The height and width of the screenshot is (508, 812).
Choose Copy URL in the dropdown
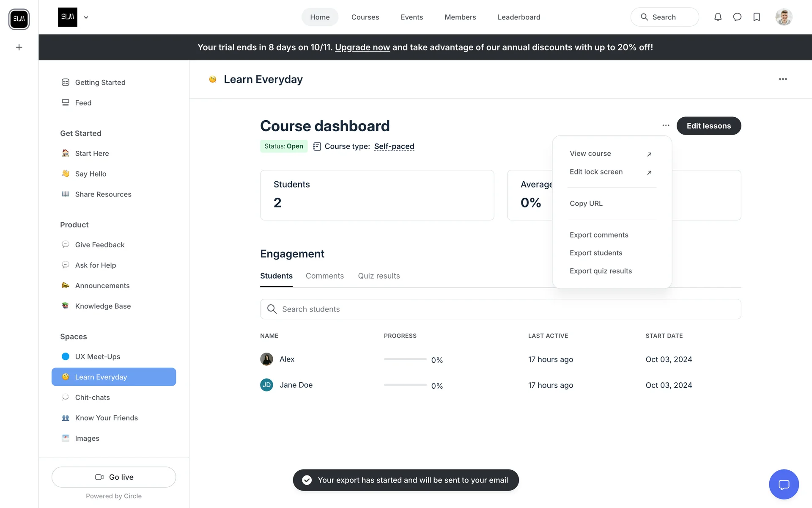[586, 203]
